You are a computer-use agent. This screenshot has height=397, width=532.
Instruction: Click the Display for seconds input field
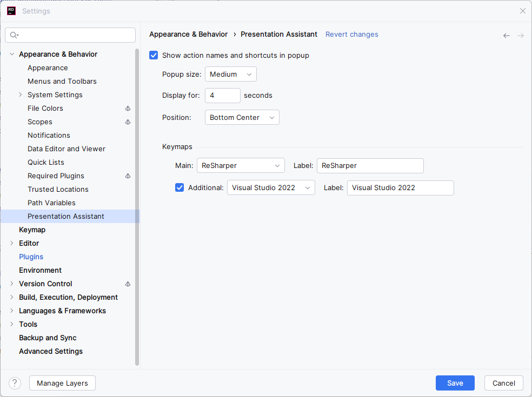tap(222, 96)
